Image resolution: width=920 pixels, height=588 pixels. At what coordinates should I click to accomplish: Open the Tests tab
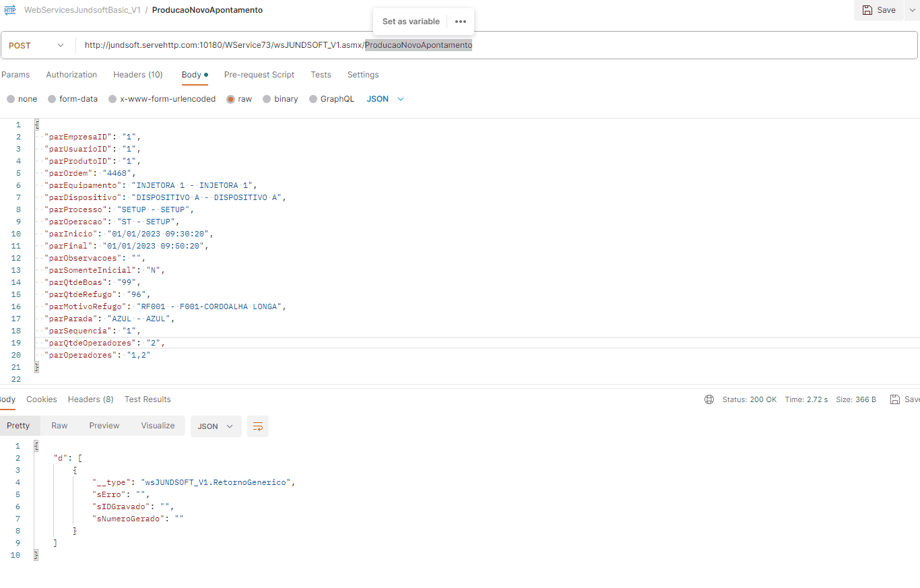point(321,75)
